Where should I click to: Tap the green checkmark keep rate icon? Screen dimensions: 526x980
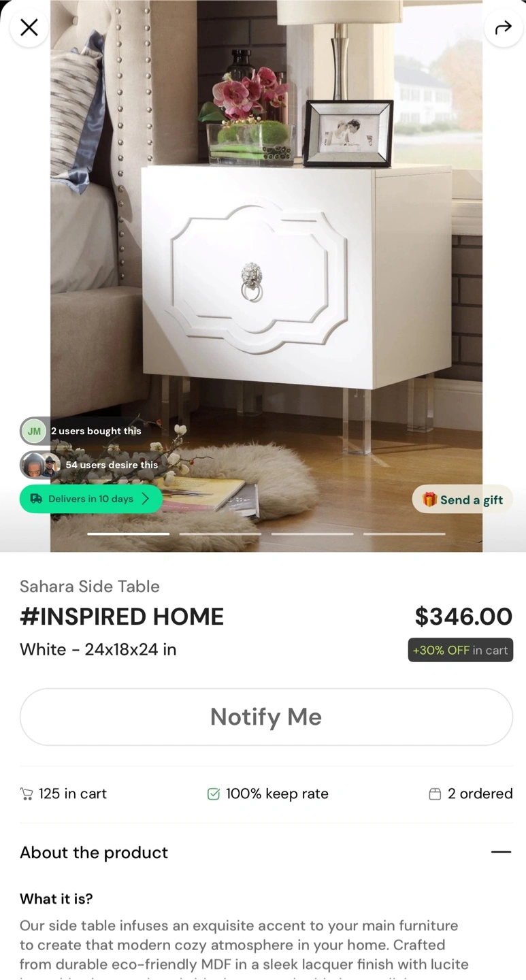pyautogui.click(x=214, y=794)
